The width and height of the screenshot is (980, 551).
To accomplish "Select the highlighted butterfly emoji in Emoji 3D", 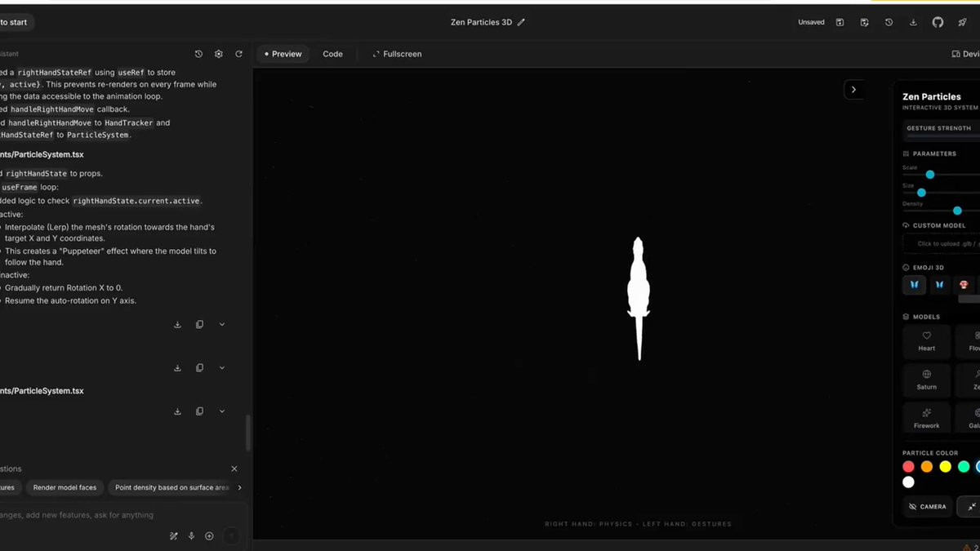I will point(915,285).
